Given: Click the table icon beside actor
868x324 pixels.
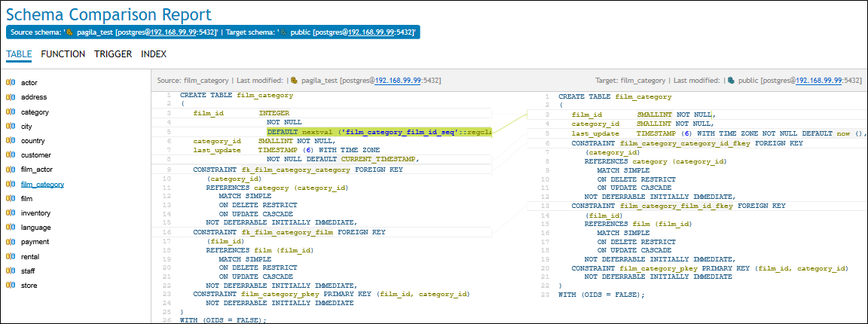Looking at the screenshot, I should pyautogui.click(x=10, y=83).
